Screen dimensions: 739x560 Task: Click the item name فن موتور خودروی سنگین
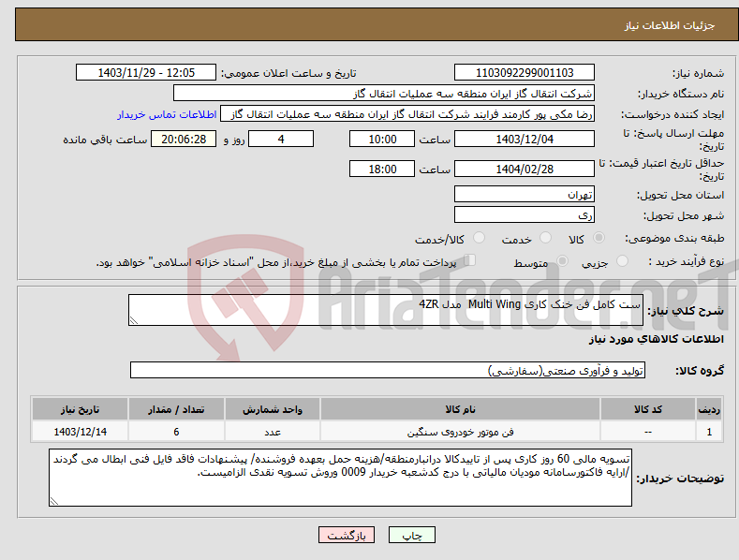pos(460,432)
